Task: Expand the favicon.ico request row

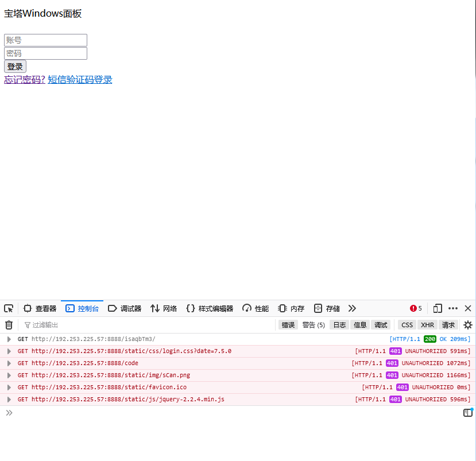Action: pos(9,388)
